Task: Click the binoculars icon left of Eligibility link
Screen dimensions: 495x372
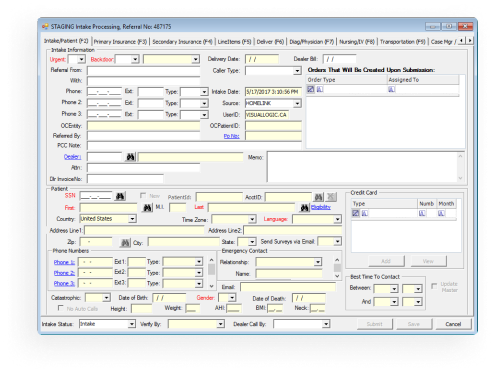Action: tap(304, 208)
